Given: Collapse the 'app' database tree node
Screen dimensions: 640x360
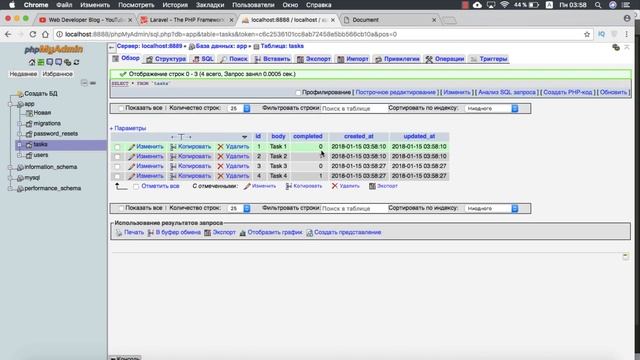Looking at the screenshot, I should coord(11,104).
